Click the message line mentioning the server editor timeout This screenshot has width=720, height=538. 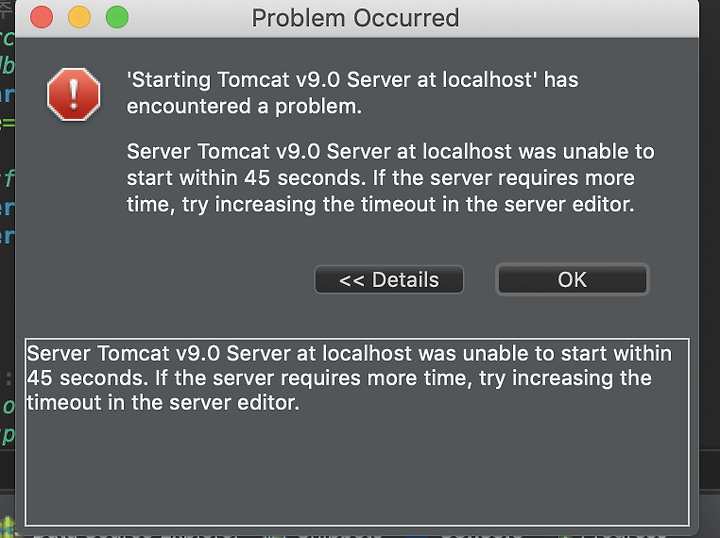pos(380,204)
